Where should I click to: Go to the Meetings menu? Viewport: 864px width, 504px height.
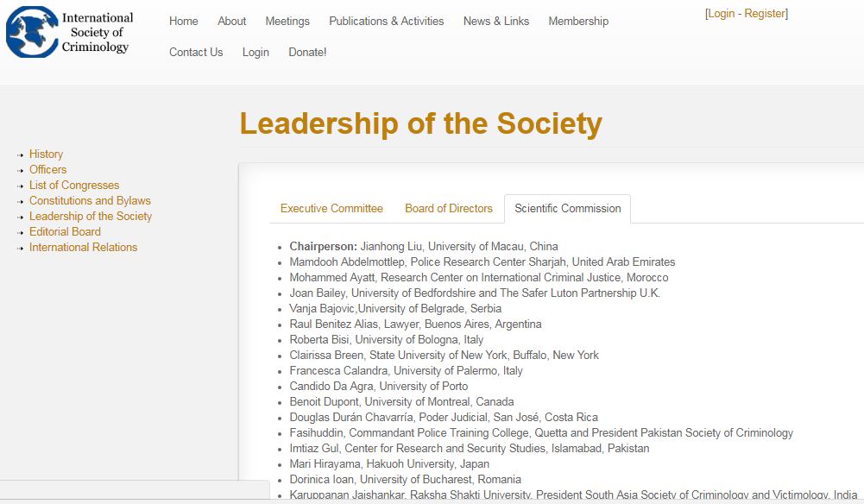(287, 21)
